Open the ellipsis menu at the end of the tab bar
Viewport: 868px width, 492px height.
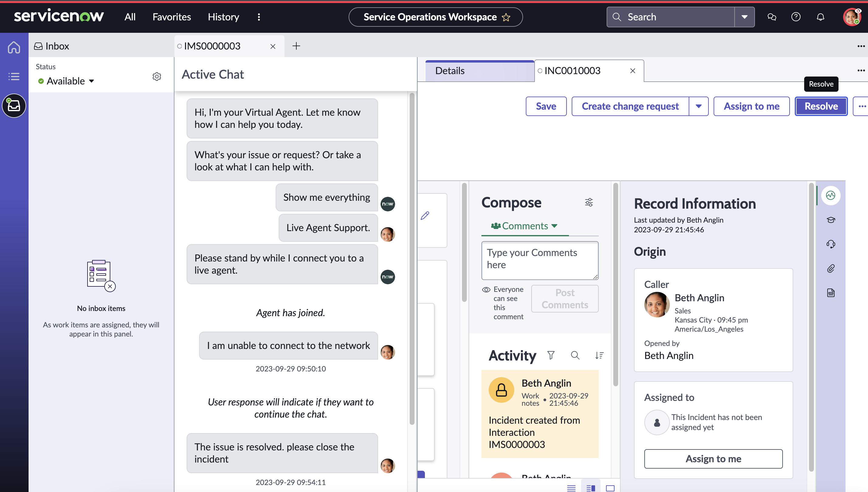[x=861, y=46]
